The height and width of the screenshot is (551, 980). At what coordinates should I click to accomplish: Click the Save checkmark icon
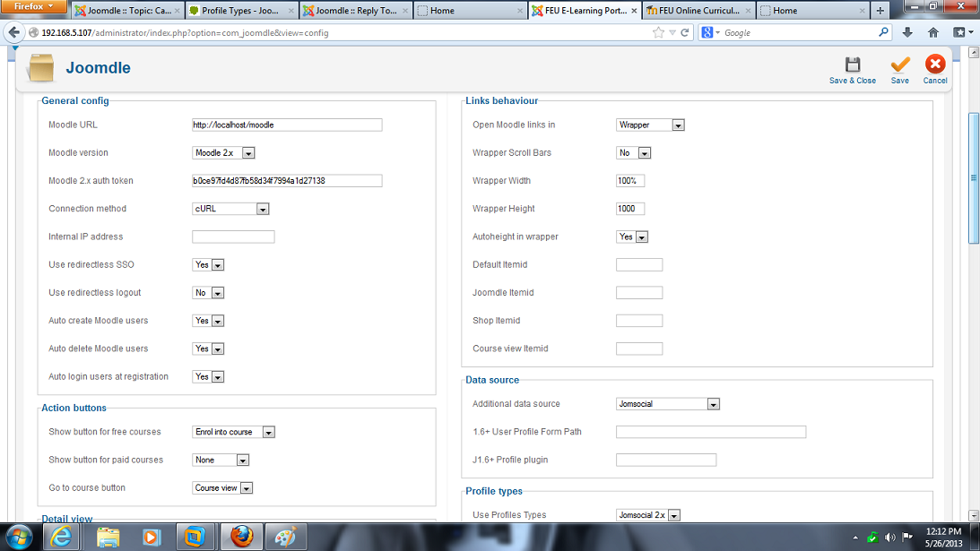tap(899, 65)
